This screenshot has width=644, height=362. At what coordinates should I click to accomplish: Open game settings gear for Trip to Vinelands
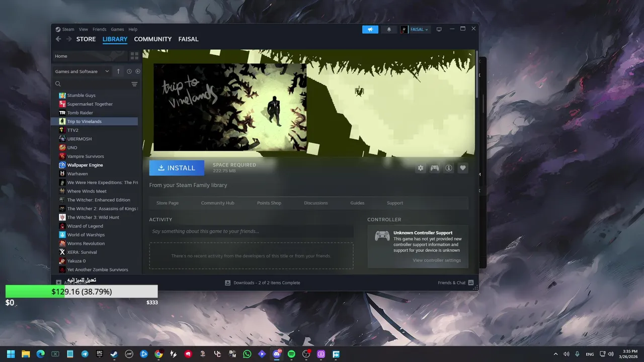[421, 168]
